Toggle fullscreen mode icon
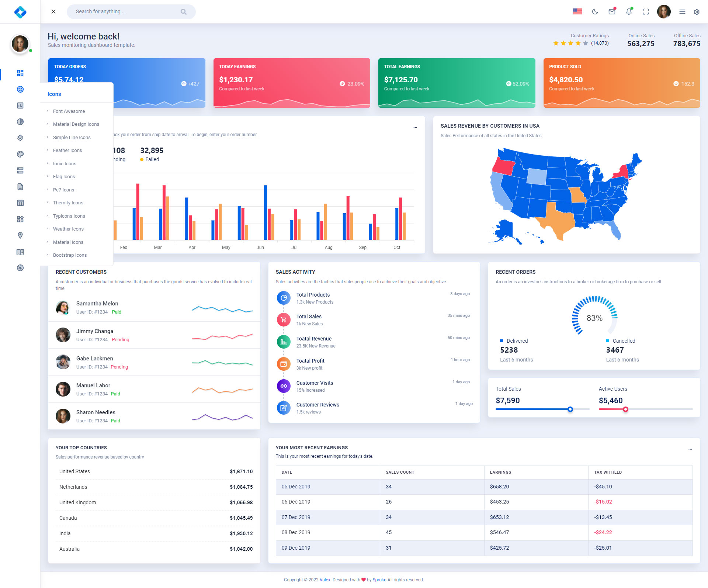The height and width of the screenshot is (588, 708). [646, 12]
